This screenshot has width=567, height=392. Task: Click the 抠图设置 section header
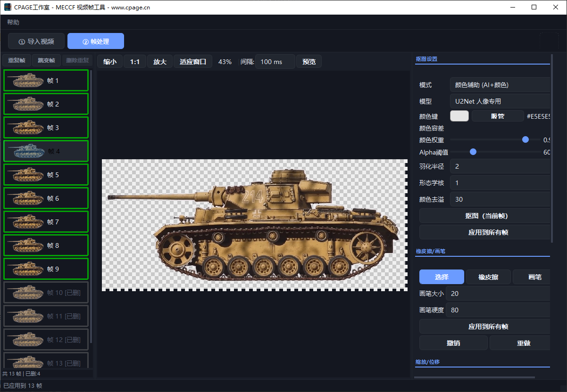click(426, 59)
